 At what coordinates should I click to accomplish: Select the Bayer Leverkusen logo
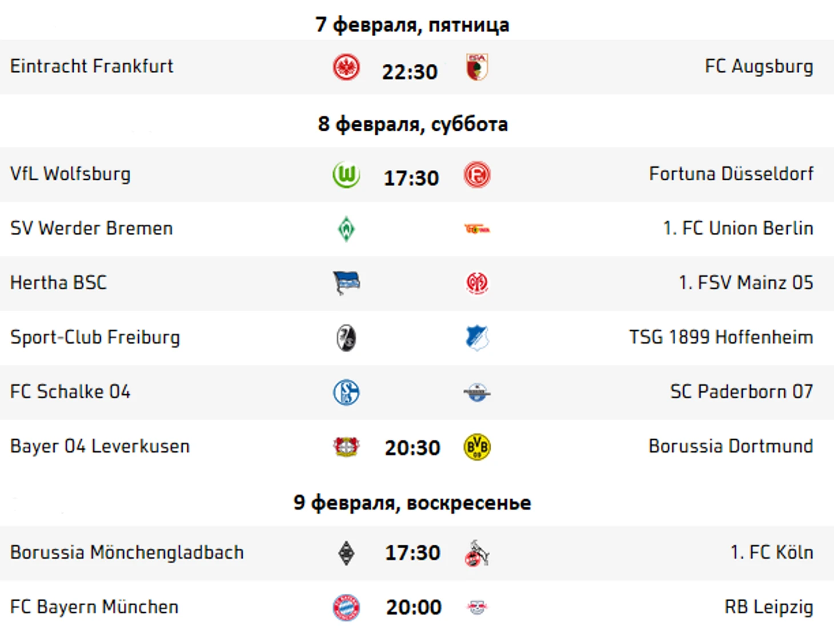tap(346, 446)
